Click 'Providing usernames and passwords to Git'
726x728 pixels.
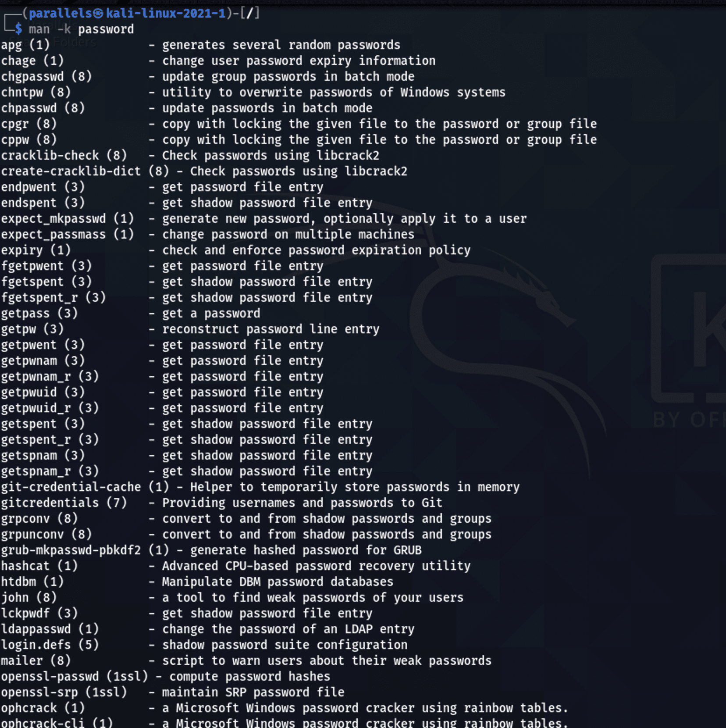(x=302, y=503)
